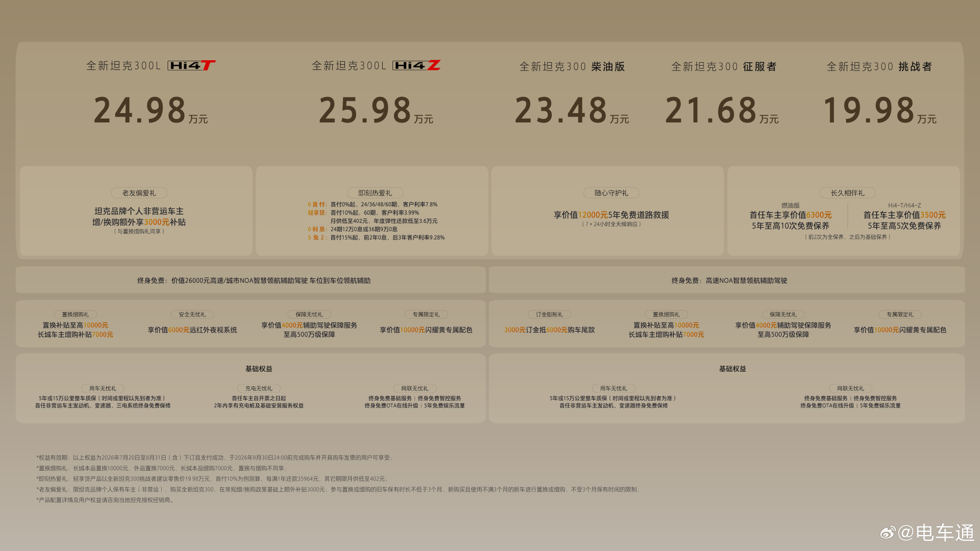The width and height of the screenshot is (980, 551).
Task: Click the 月供低至402元 line
Action: (x=384, y=221)
